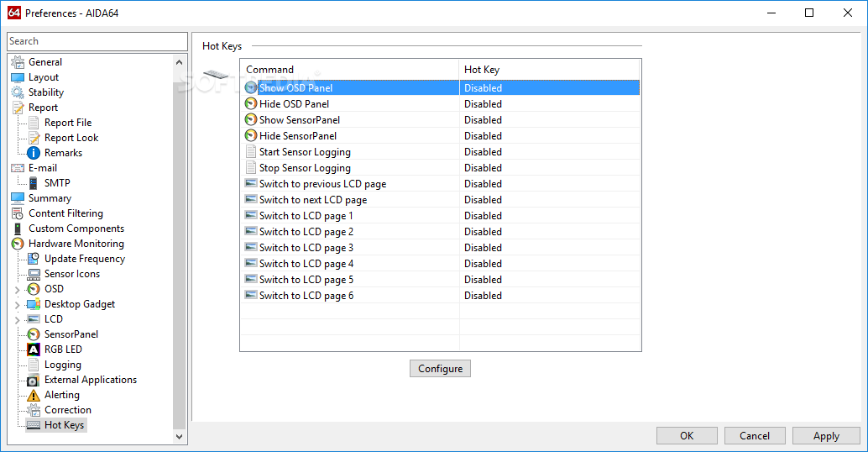
Task: Click the Stability gear icon
Action: click(x=18, y=92)
